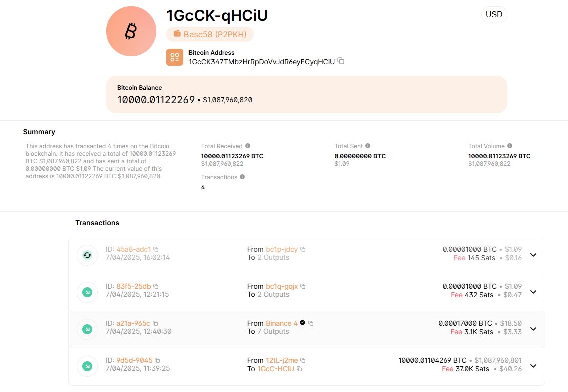
Task: Open sender address bc1p-jdcy
Action: tap(282, 249)
